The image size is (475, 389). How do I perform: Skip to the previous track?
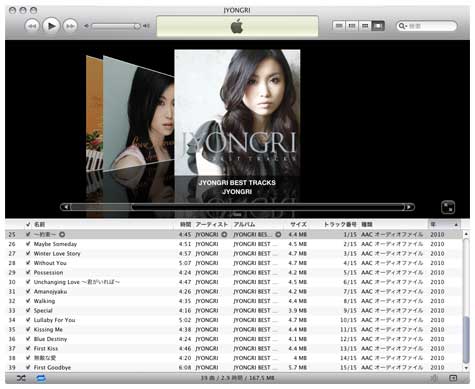coord(32,26)
